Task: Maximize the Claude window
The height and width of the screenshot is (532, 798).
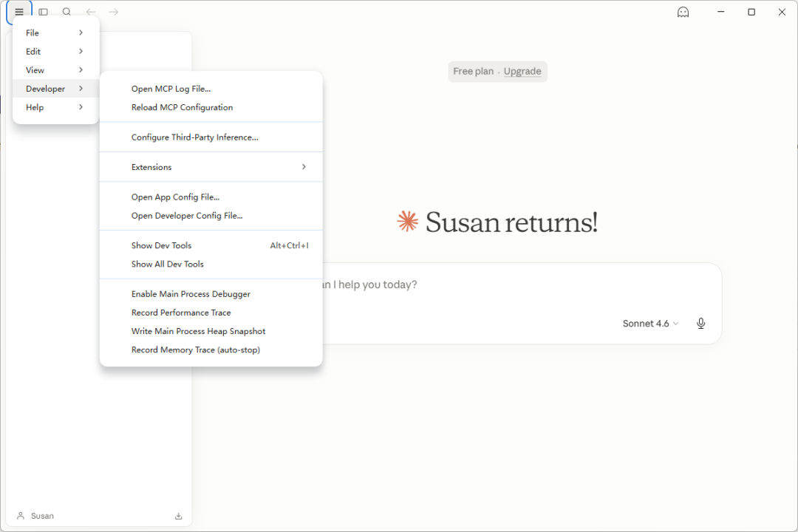Action: point(751,12)
